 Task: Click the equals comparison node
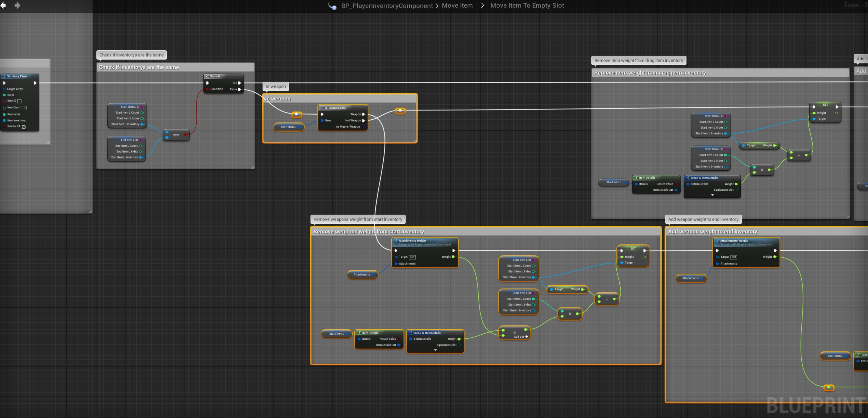(176, 135)
